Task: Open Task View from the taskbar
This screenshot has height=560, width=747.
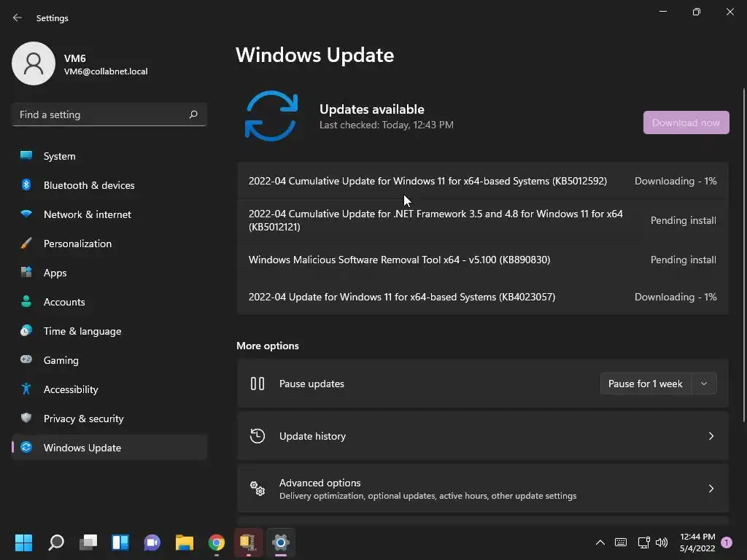Action: [x=88, y=542]
